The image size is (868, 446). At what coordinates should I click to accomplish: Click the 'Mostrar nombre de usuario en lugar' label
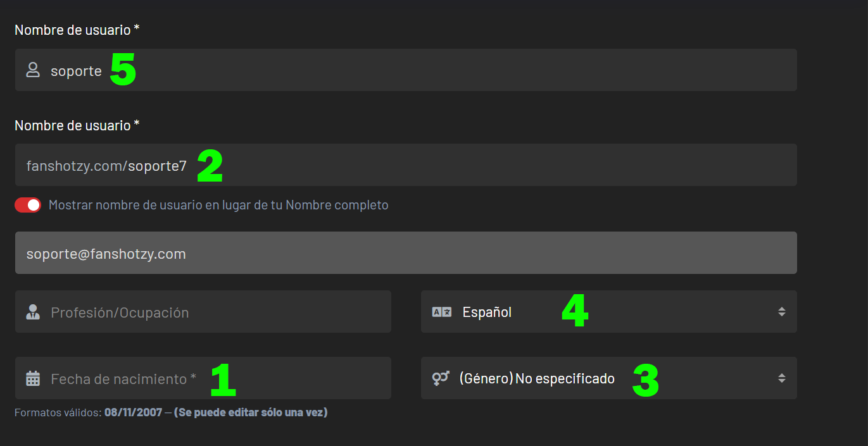(218, 205)
